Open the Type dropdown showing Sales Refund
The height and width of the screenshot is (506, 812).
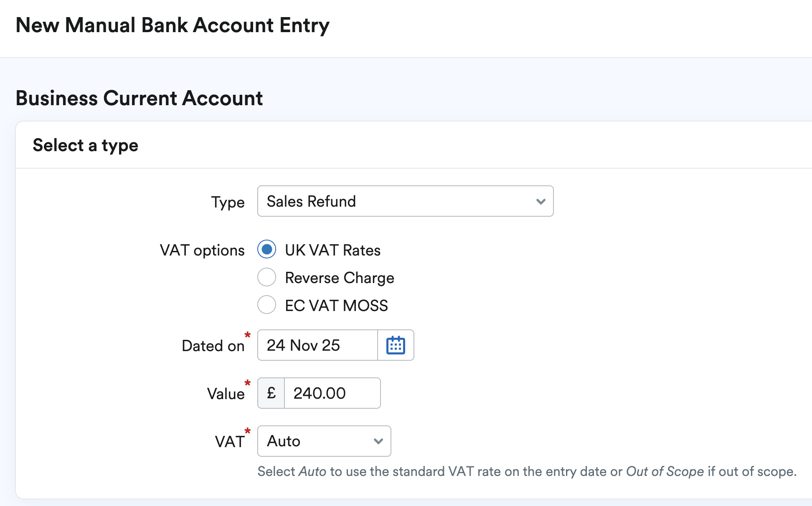(x=405, y=201)
